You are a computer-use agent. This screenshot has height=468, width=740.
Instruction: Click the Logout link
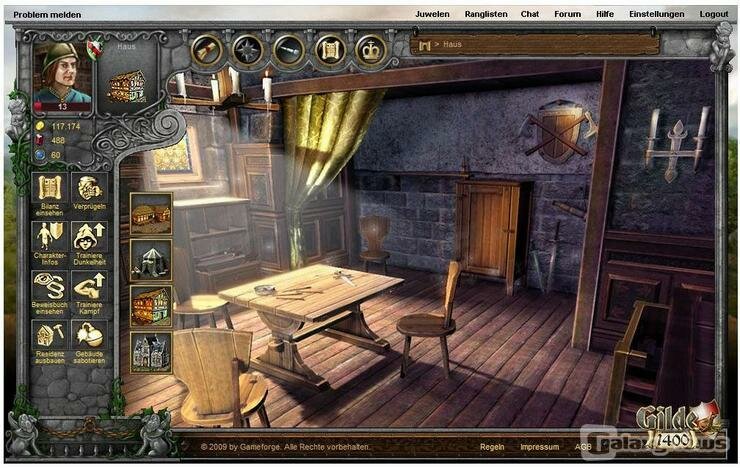click(x=714, y=14)
